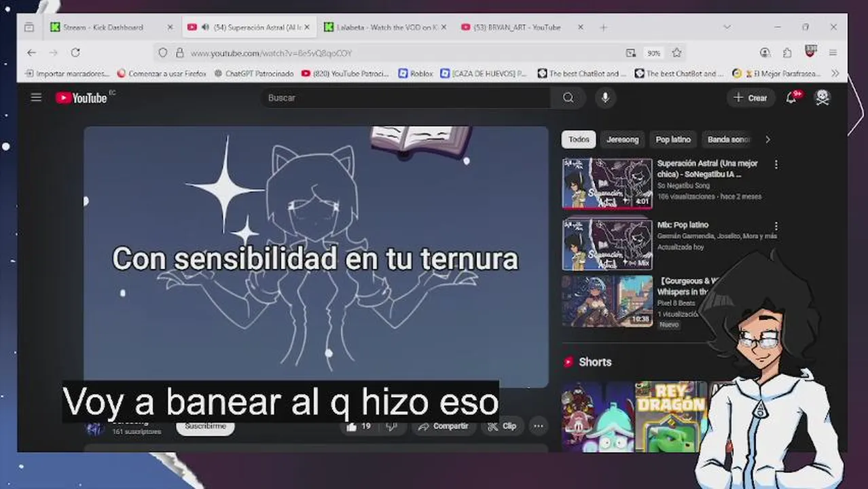Show more bookmarks with the overflow chevron
The height and width of the screenshot is (489, 868).
[x=835, y=73]
